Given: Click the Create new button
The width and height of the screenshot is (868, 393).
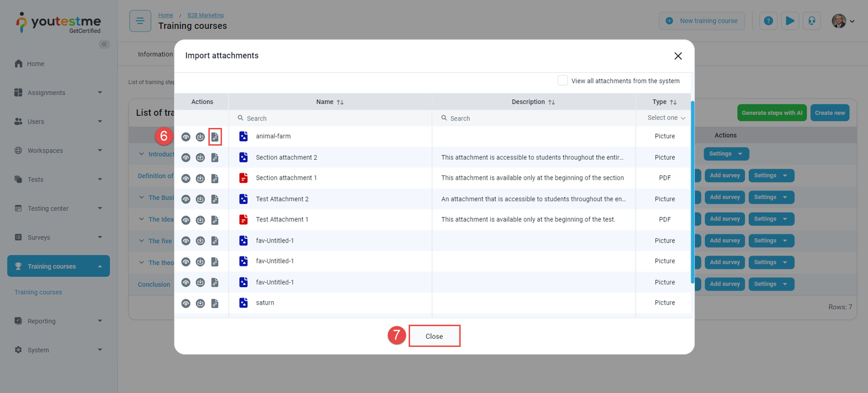Looking at the screenshot, I should pos(829,113).
